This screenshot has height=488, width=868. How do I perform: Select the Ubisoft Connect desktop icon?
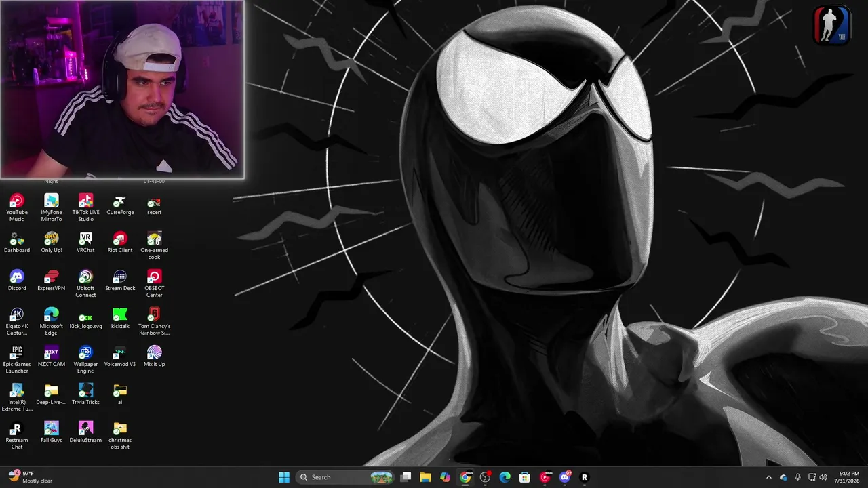point(85,283)
